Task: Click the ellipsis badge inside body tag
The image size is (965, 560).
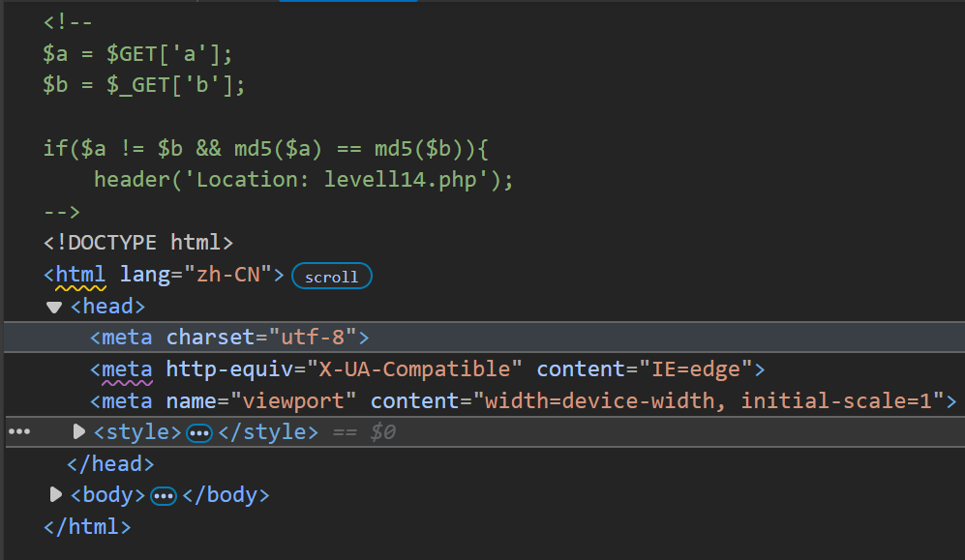Action: point(164,495)
